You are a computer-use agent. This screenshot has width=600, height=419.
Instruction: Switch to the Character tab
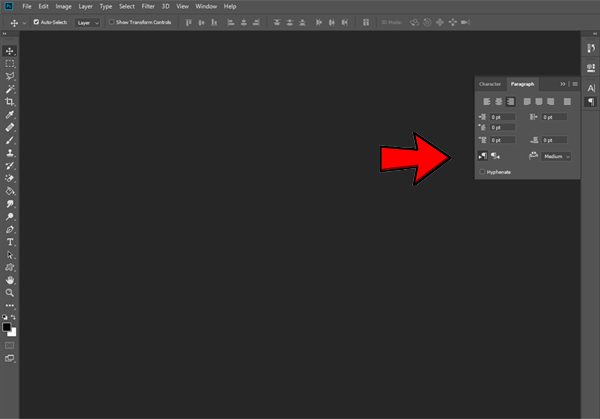coord(490,84)
